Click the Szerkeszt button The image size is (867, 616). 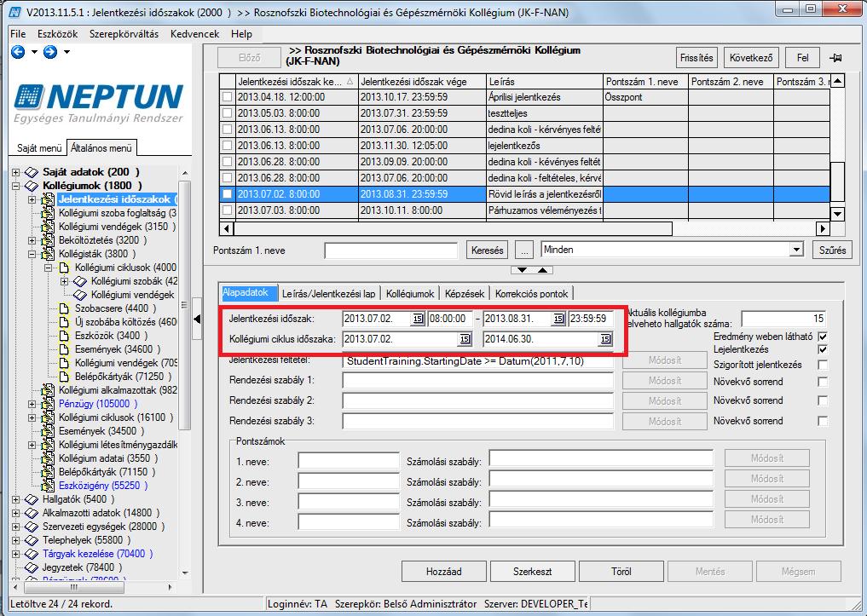coord(533,571)
